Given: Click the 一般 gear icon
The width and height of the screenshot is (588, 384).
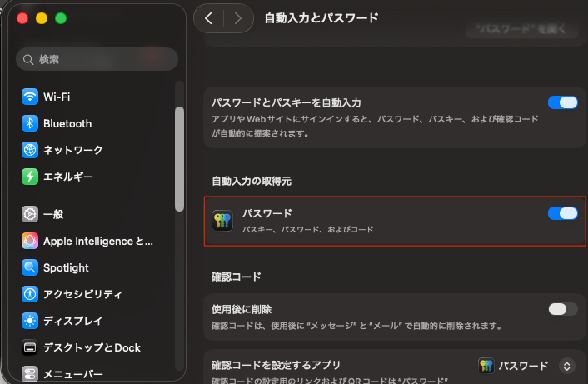Looking at the screenshot, I should coord(30,214).
